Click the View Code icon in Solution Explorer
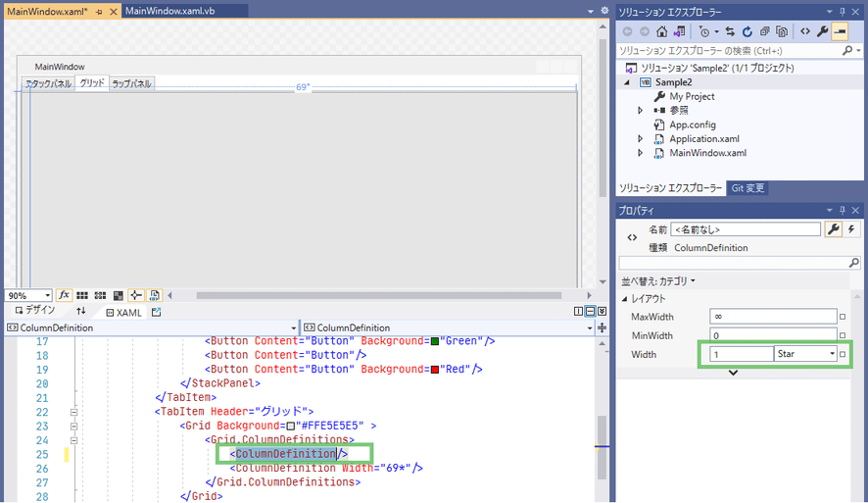The width and height of the screenshot is (868, 503). 804,30
